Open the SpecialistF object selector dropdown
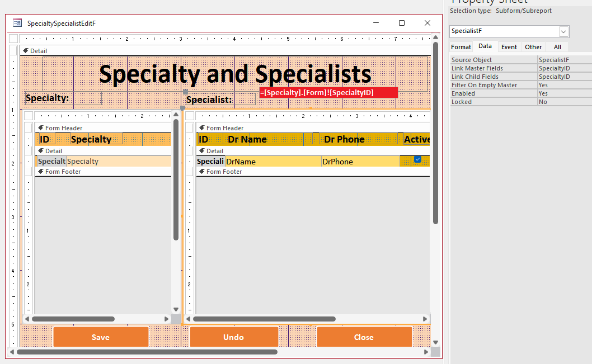This screenshot has width=592, height=364. 563,31
